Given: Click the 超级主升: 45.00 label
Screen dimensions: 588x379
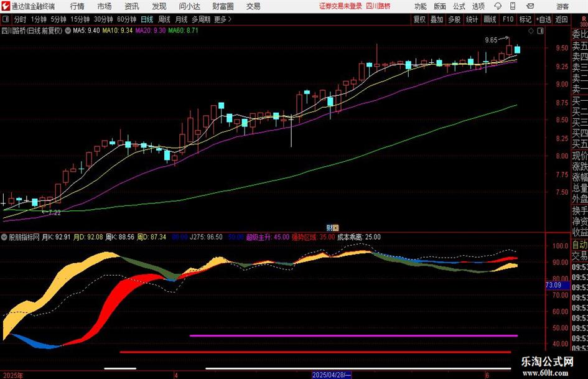Looking at the screenshot, I should [x=268, y=237].
